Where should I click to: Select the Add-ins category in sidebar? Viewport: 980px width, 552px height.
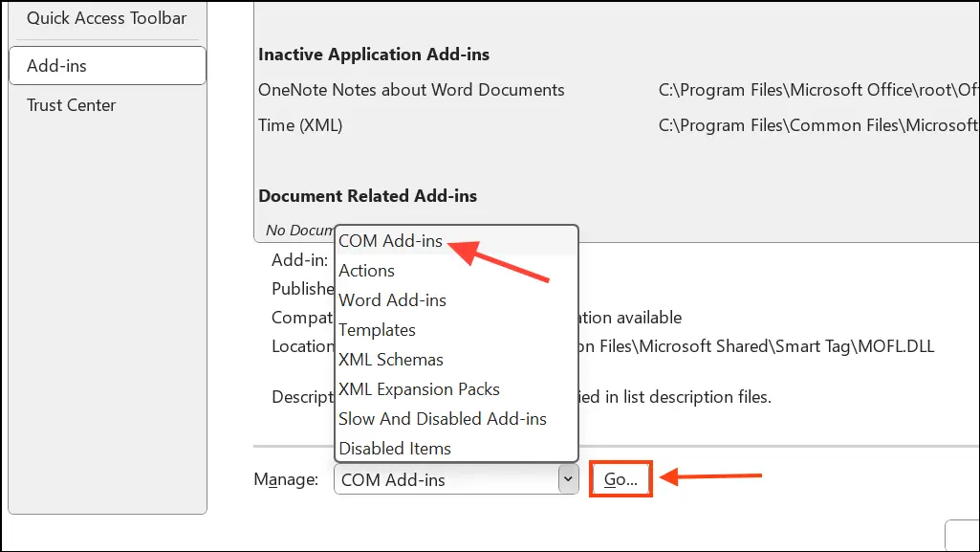click(106, 66)
